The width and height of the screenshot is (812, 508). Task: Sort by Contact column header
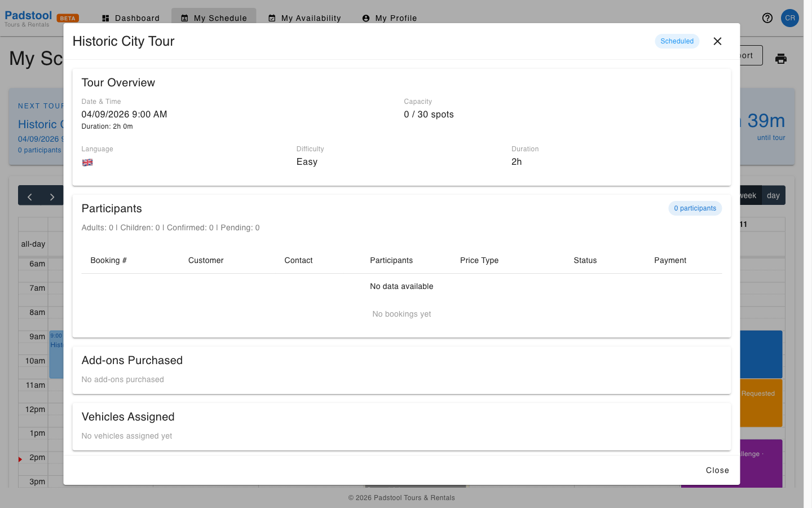[x=298, y=260]
